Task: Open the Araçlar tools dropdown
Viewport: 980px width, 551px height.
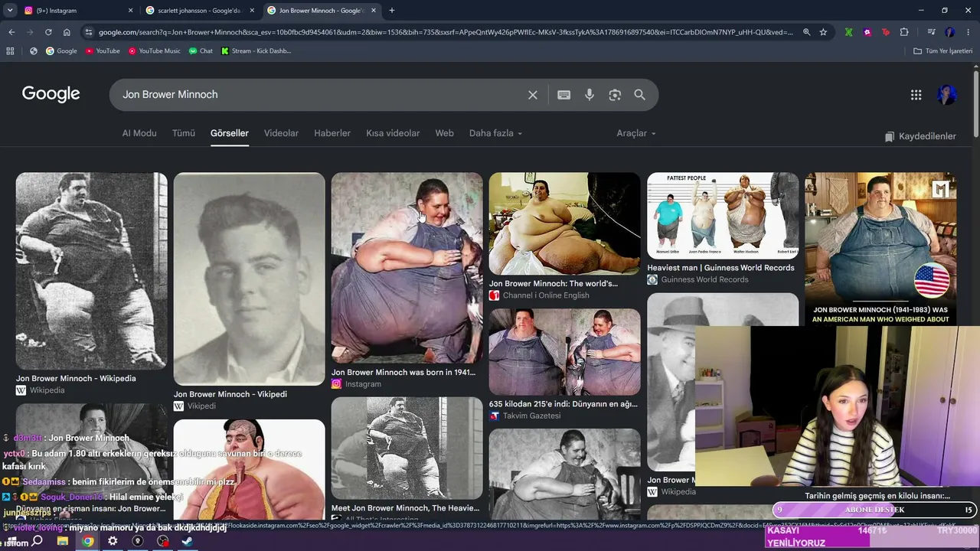Action: 636,133
